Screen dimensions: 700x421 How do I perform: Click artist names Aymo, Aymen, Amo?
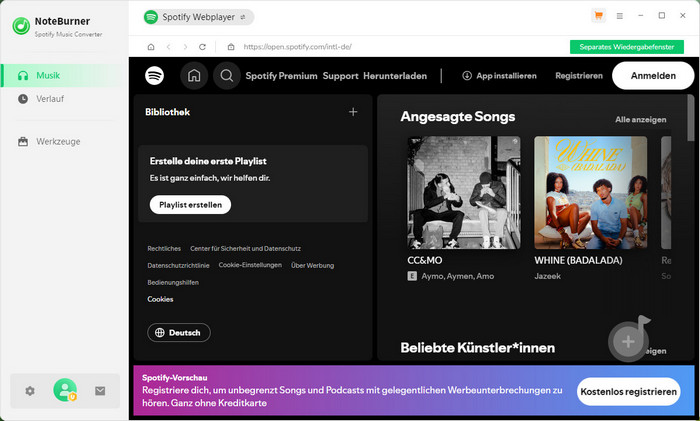[458, 276]
